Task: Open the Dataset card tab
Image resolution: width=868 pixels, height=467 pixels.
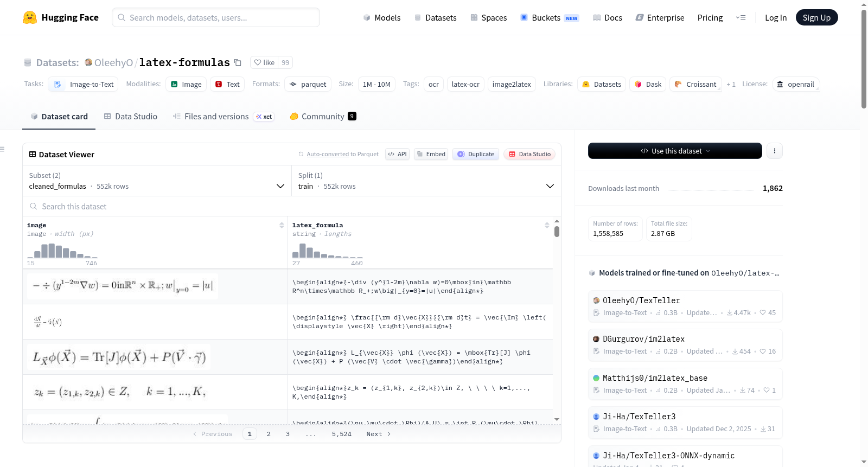Action: tap(59, 117)
